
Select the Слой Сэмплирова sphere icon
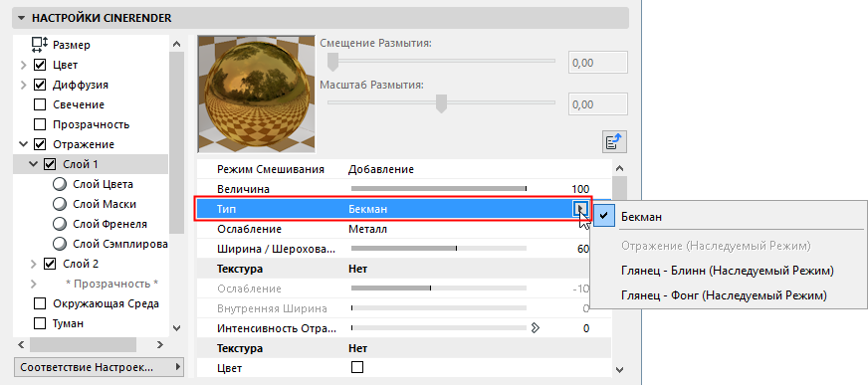(x=60, y=244)
